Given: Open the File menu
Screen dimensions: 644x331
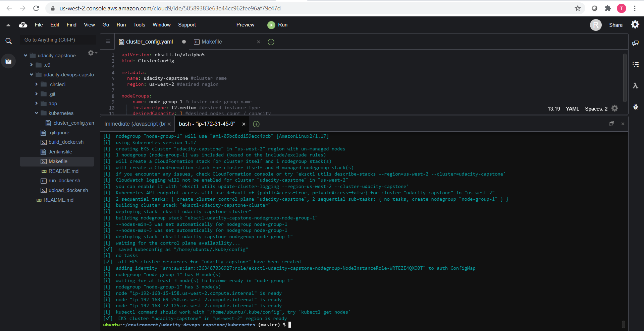Looking at the screenshot, I should click(x=39, y=25).
